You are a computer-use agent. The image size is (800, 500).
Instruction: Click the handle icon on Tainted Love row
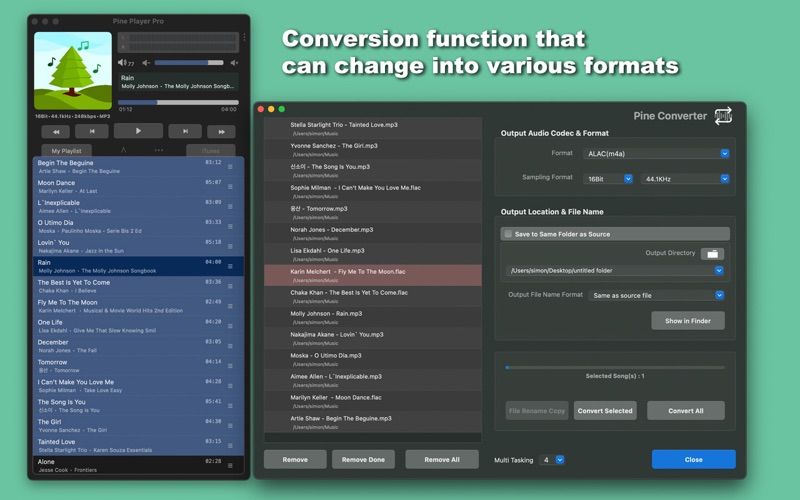pyautogui.click(x=230, y=445)
